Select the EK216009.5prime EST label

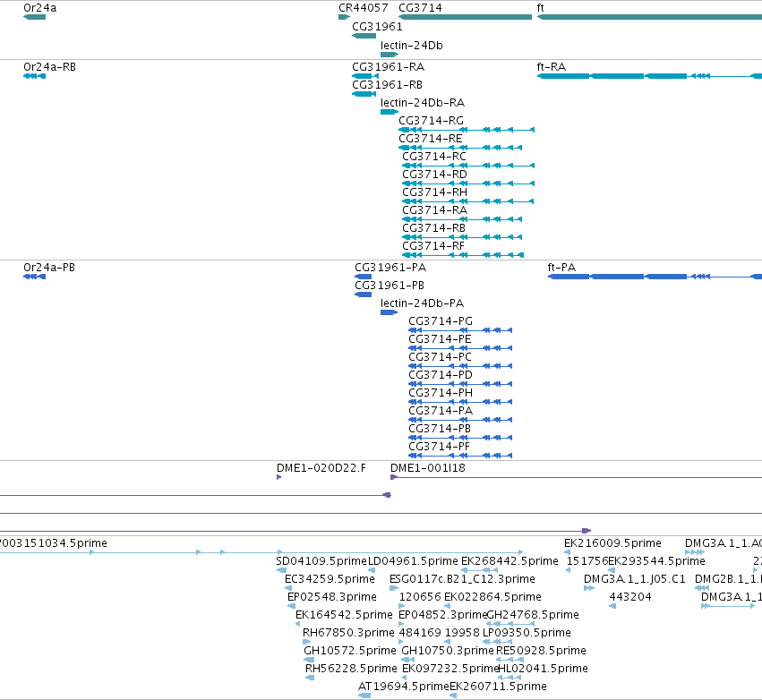pos(612,543)
